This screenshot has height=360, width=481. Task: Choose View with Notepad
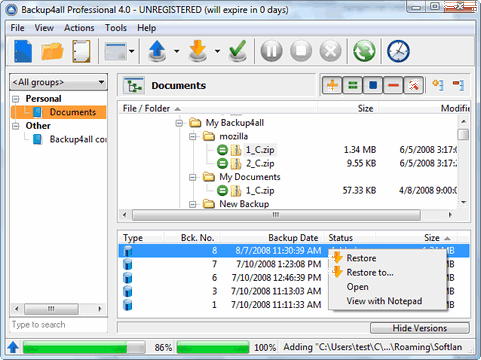[x=387, y=301]
